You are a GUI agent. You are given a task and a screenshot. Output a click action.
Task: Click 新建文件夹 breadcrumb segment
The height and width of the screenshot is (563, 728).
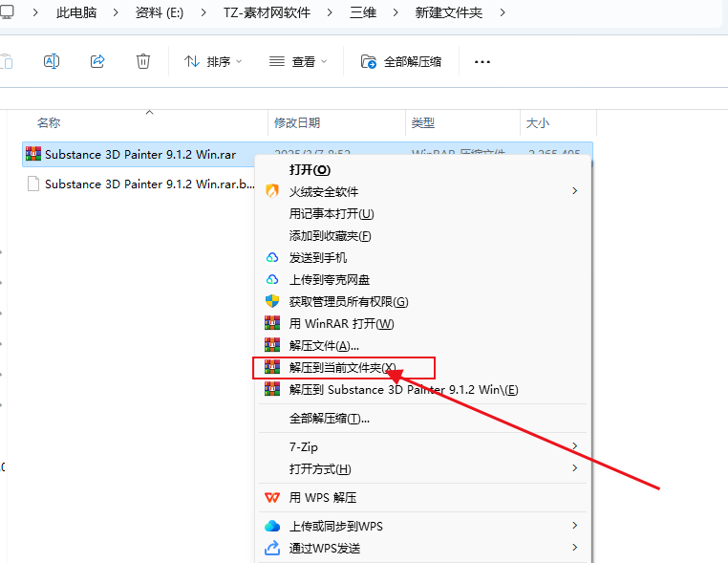click(448, 12)
